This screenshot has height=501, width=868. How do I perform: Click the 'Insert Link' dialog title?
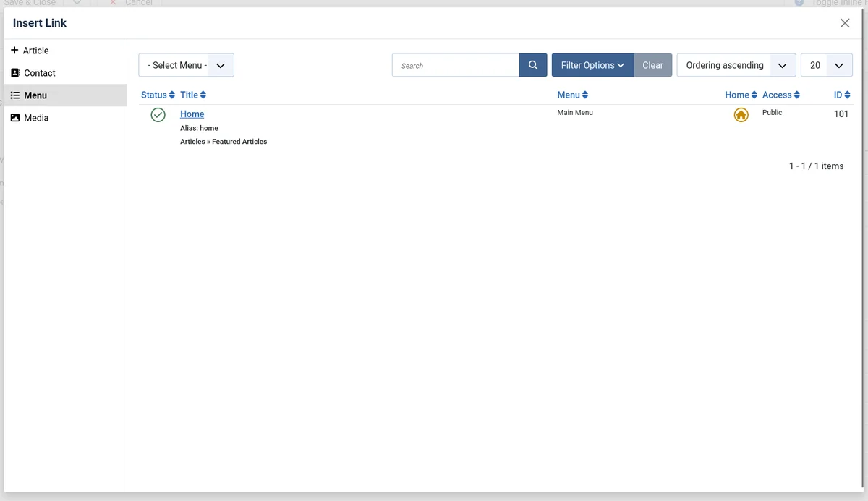(40, 23)
